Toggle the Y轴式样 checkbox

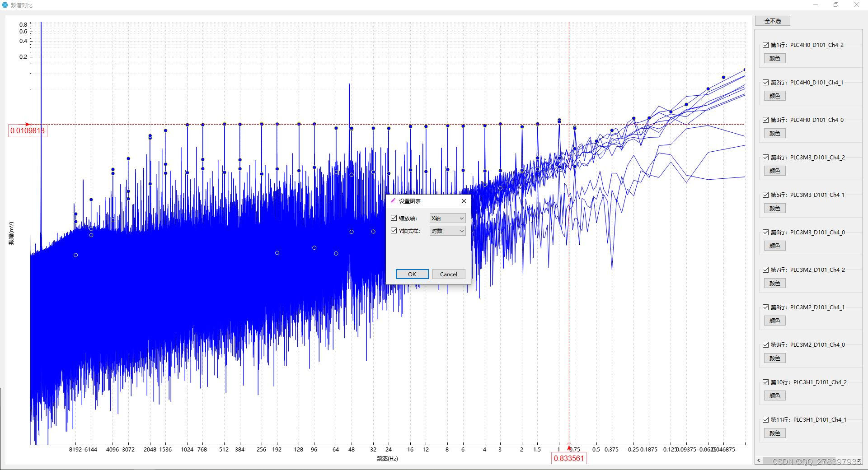point(394,230)
